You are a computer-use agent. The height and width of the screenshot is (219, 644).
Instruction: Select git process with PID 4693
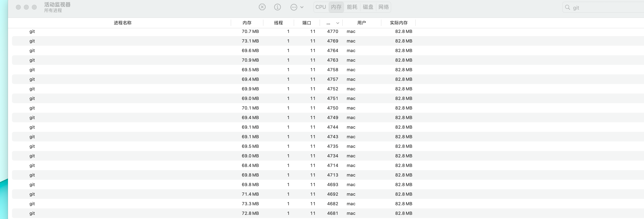[x=328, y=184]
